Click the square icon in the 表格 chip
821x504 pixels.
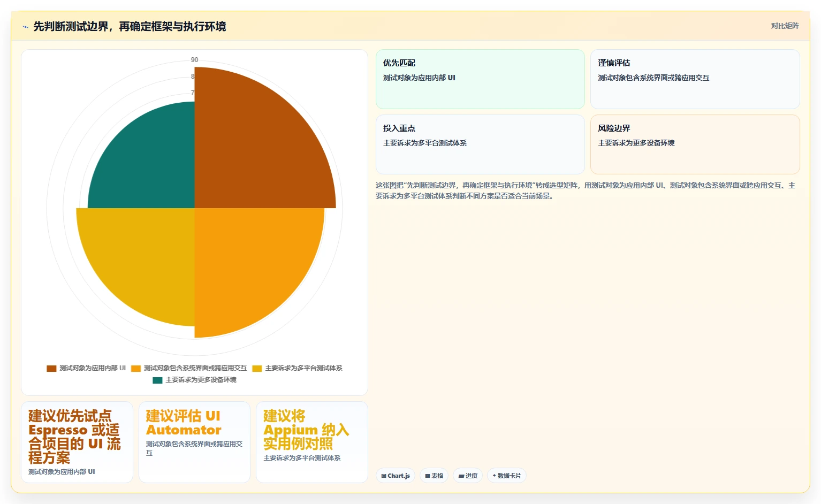click(428, 476)
